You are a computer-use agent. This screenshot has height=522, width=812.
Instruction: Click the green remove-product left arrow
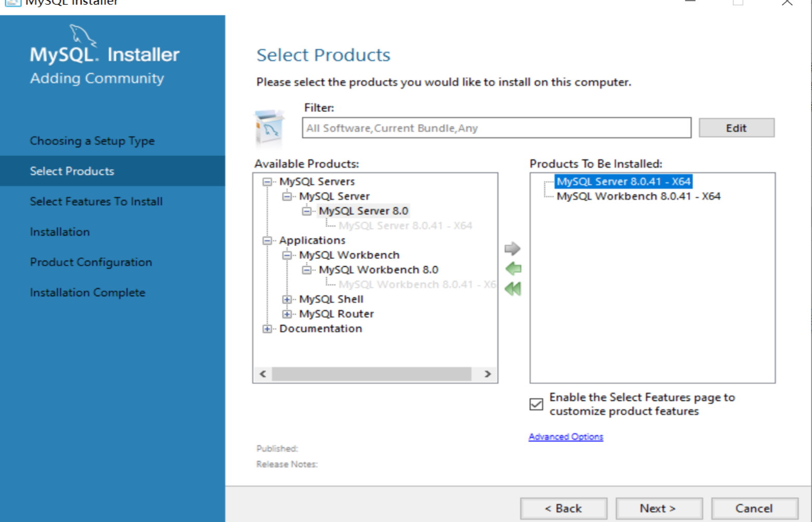513,269
